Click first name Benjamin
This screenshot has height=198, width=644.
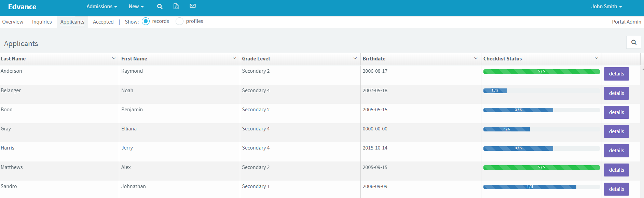tap(132, 110)
